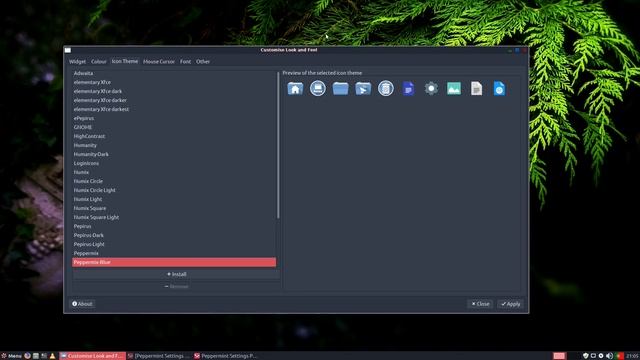Select the Numix icon theme
The height and width of the screenshot is (360, 640).
[174, 172]
